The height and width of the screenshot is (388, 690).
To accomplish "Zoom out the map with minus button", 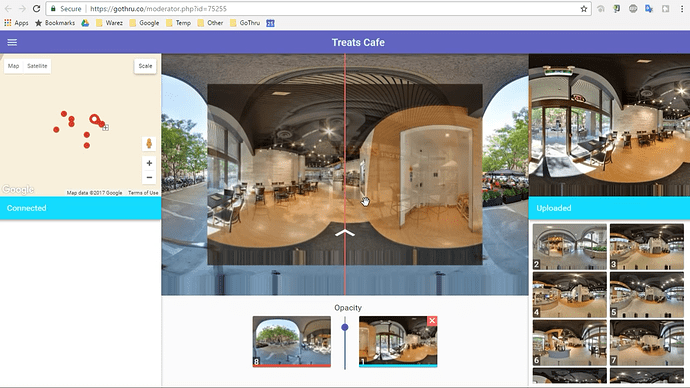I will point(149,177).
